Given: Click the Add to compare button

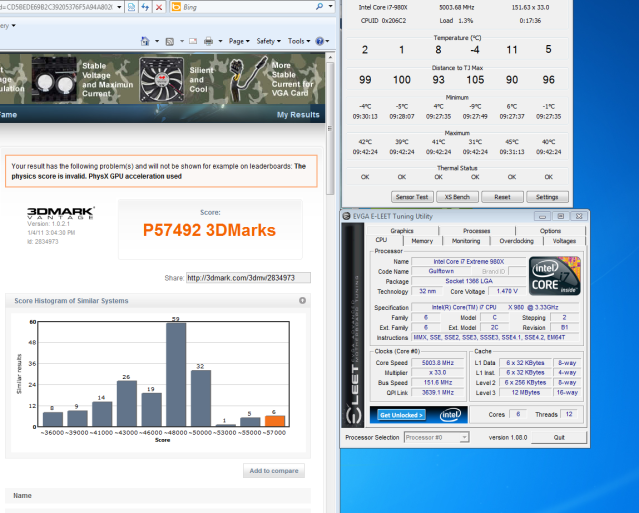Looking at the screenshot, I should 273,471.
